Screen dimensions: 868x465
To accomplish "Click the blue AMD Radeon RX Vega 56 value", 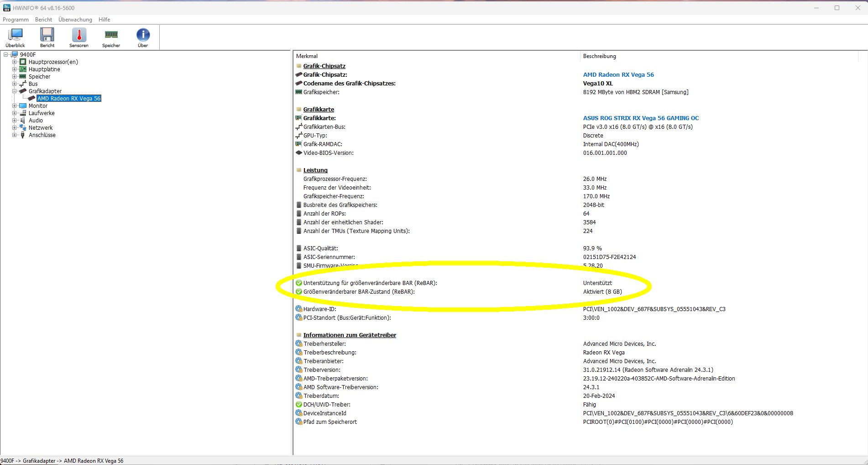I will coord(618,75).
